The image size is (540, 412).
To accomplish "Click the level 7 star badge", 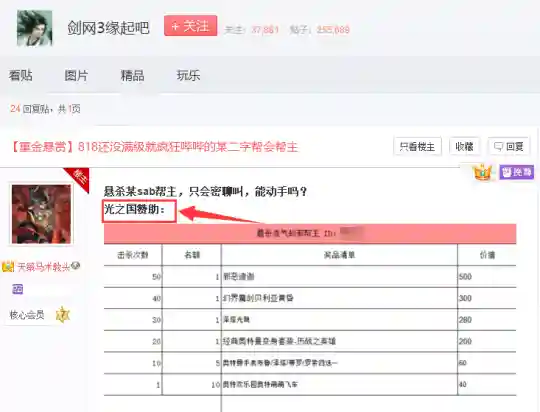I will click(x=63, y=315).
